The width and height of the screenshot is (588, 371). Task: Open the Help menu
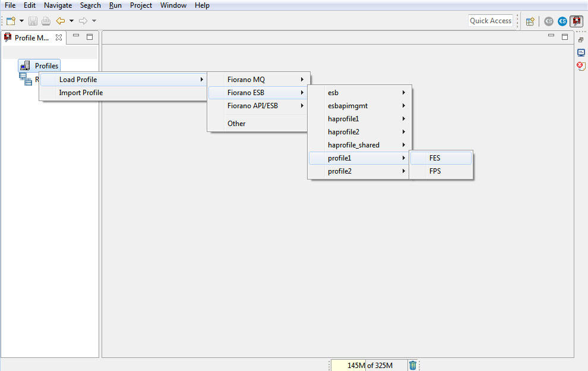202,5
